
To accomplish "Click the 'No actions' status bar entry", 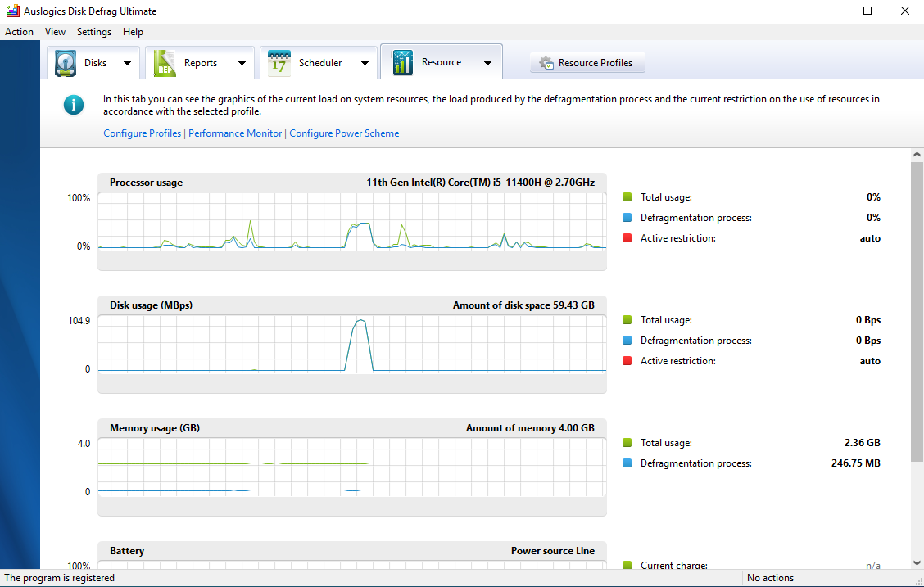I will coord(770,578).
